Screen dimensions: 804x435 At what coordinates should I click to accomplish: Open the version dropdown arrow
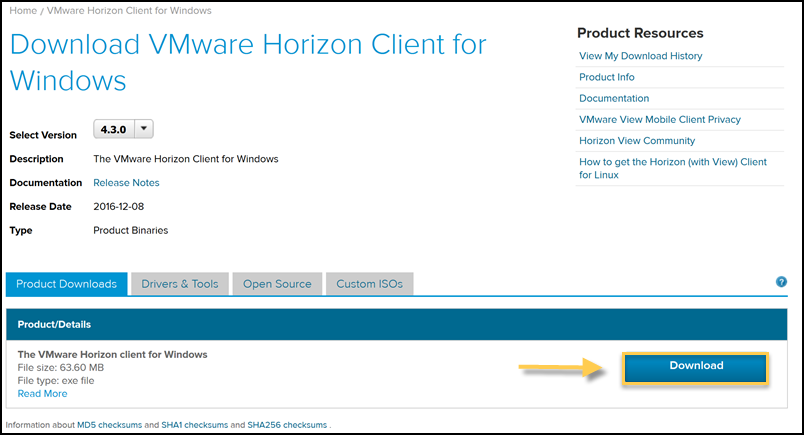click(144, 129)
